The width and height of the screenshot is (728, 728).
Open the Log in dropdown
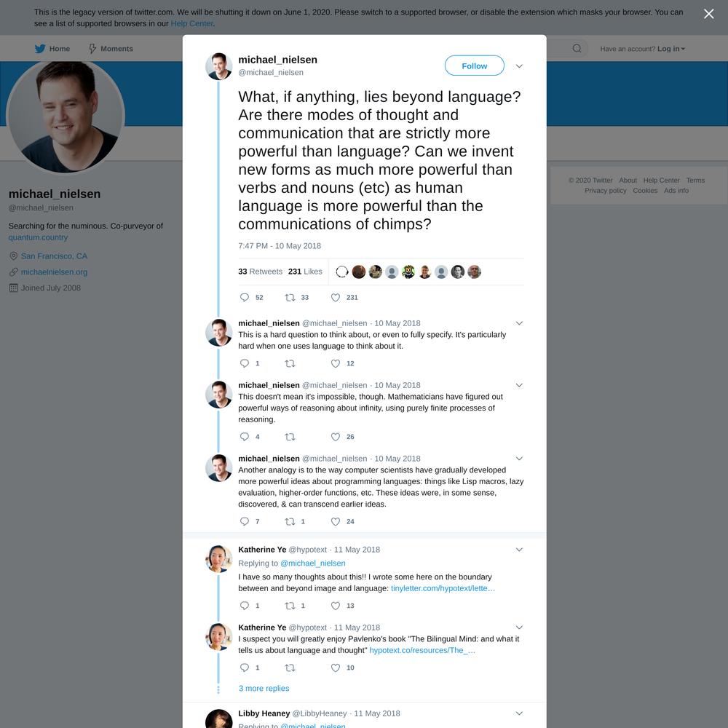click(x=671, y=48)
